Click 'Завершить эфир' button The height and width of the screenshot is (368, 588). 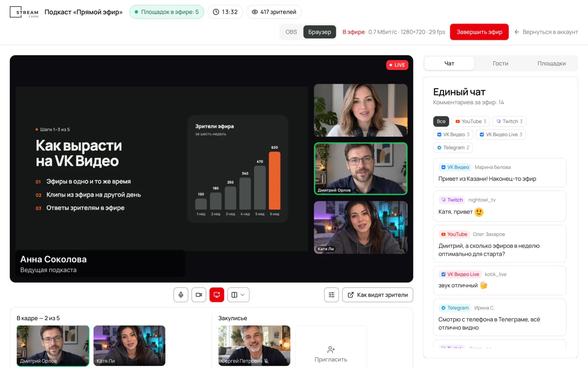[479, 32]
